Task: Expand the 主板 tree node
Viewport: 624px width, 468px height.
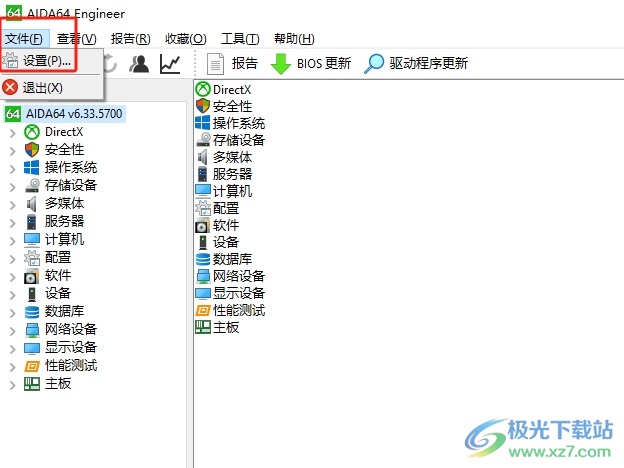Action: click(x=13, y=384)
